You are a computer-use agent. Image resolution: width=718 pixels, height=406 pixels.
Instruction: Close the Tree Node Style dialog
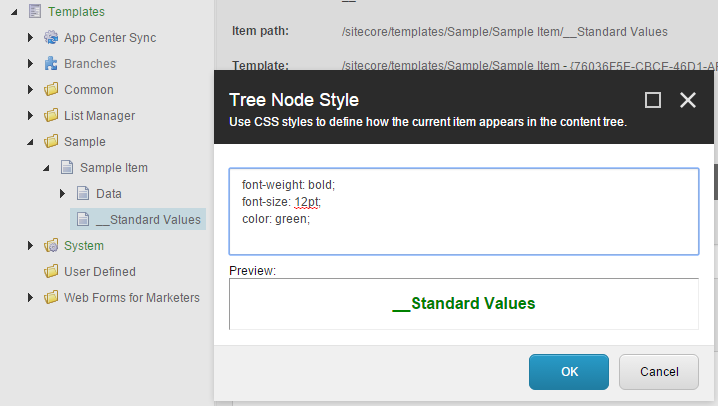[x=687, y=100]
